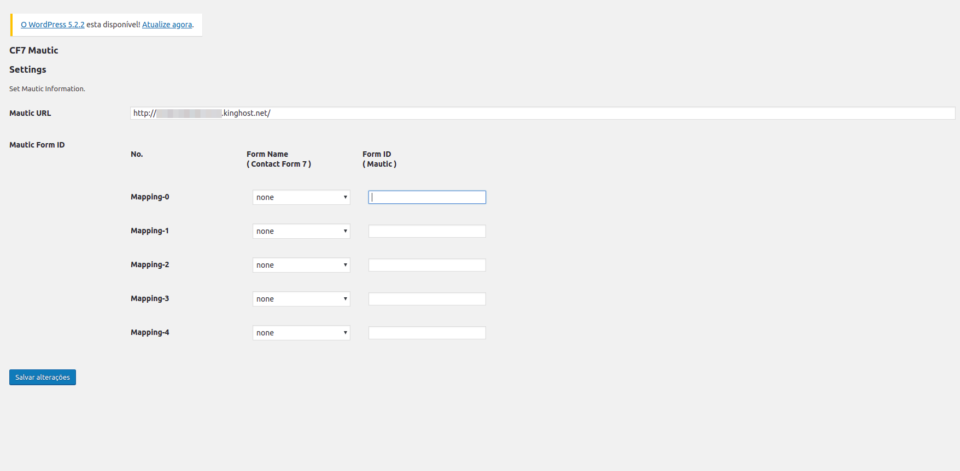Click the Mapping-1 row label
Image resolution: width=960 pixels, height=471 pixels.
coord(150,231)
